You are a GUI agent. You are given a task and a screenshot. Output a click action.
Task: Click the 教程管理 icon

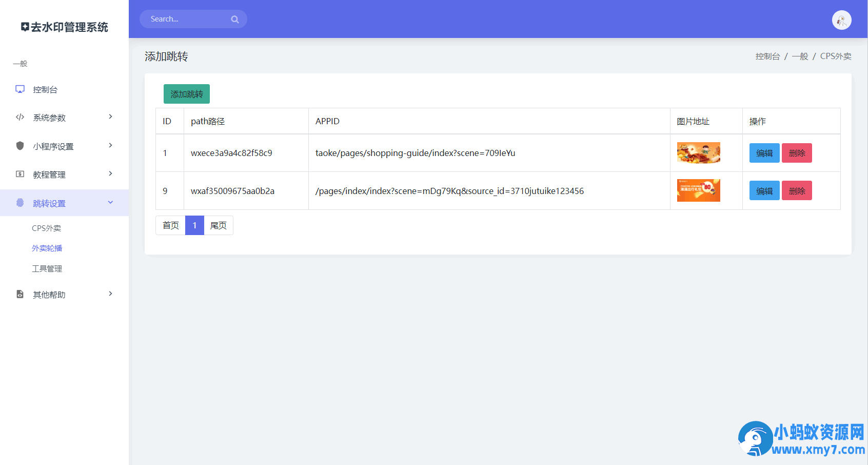pos(20,174)
